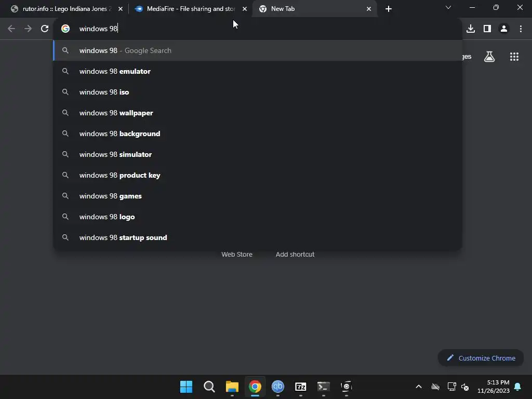
Task: Open the screen recorder taskbar icon
Action: point(346,387)
